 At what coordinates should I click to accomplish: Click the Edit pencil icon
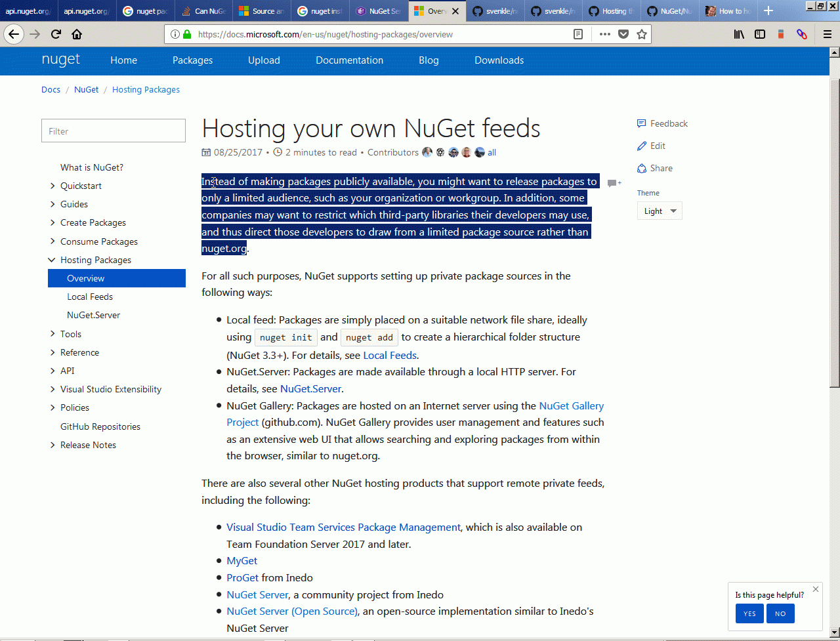[642, 146]
